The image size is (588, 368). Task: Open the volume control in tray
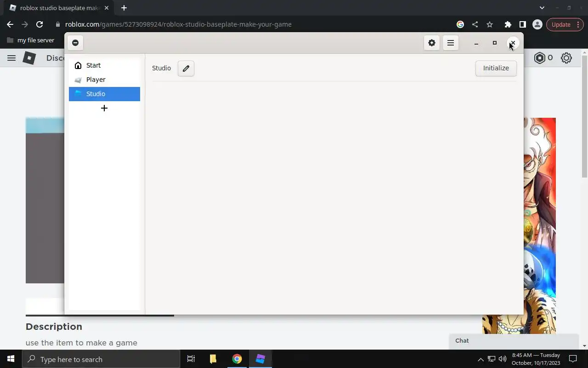click(x=503, y=359)
